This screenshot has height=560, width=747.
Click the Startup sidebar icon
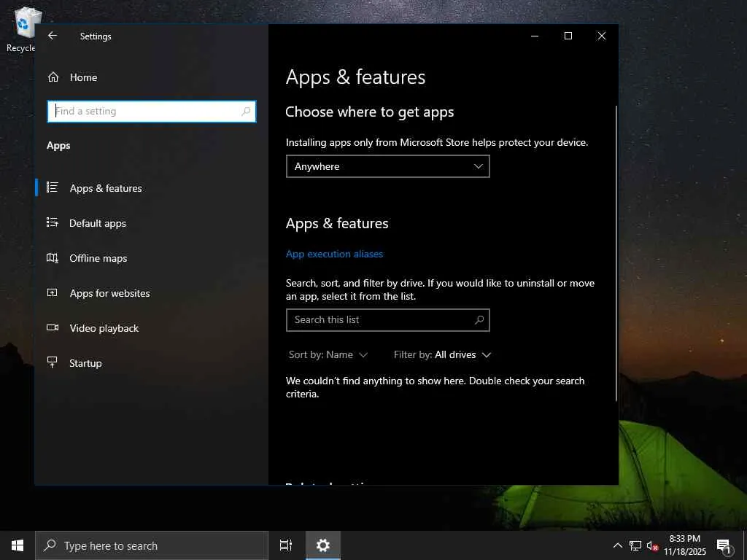coord(53,362)
